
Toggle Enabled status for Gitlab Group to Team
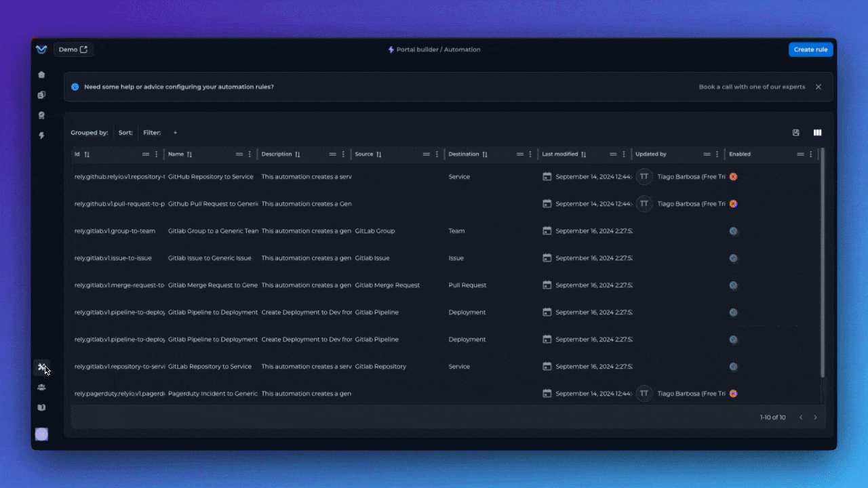coord(733,231)
